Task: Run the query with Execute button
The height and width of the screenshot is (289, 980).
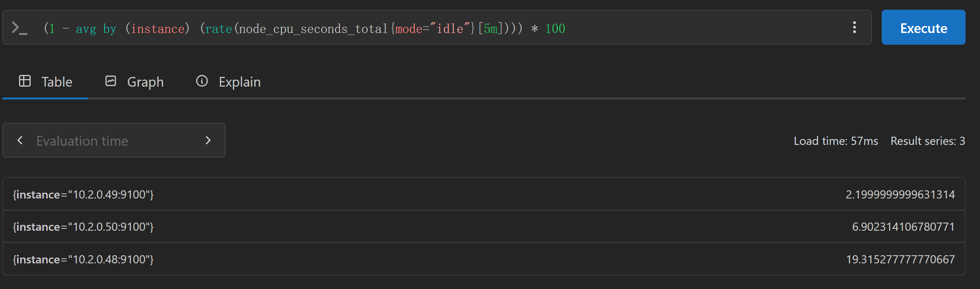Action: (x=923, y=27)
